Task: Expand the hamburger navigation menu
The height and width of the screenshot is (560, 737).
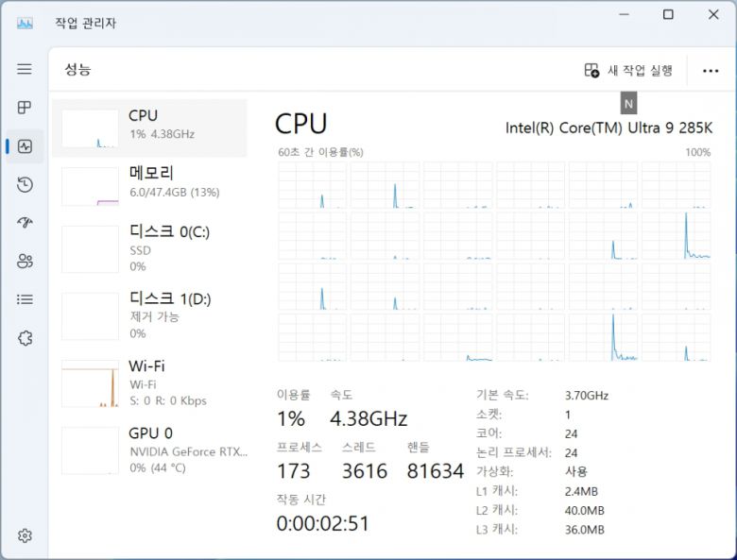Action: point(25,69)
